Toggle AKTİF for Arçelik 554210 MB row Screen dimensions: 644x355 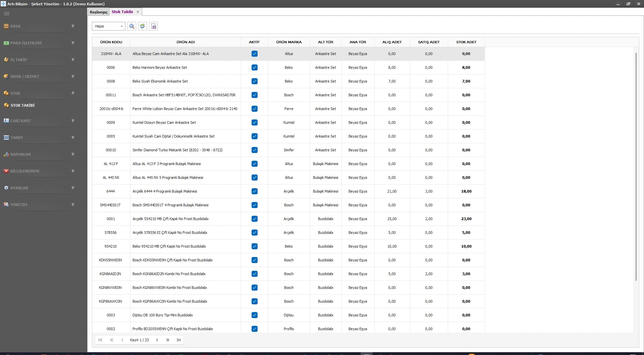255,219
